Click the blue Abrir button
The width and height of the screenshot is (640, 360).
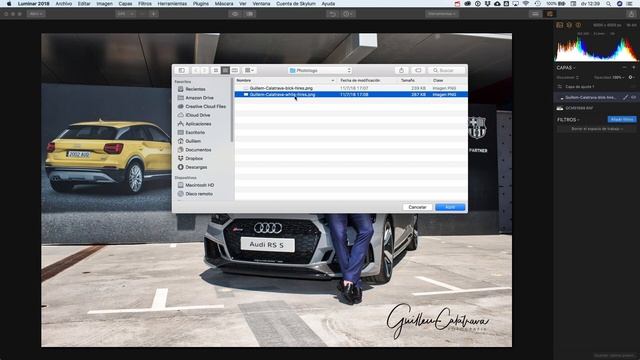tap(450, 207)
